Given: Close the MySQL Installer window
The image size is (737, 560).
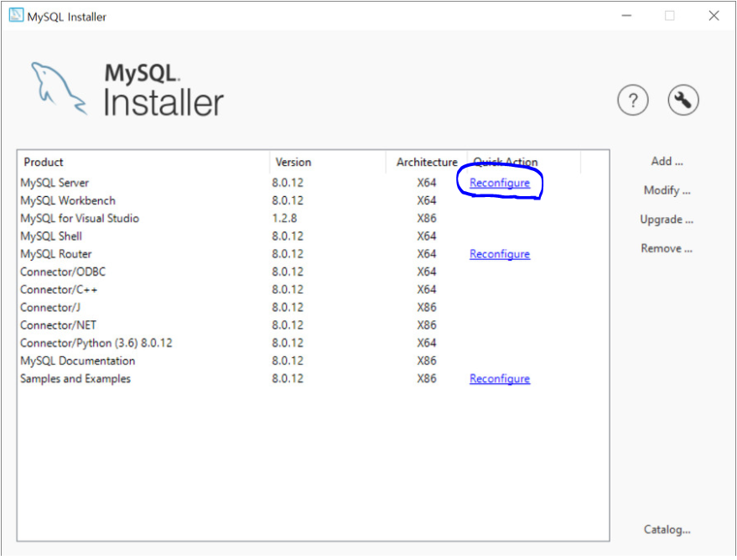Looking at the screenshot, I should 714,15.
